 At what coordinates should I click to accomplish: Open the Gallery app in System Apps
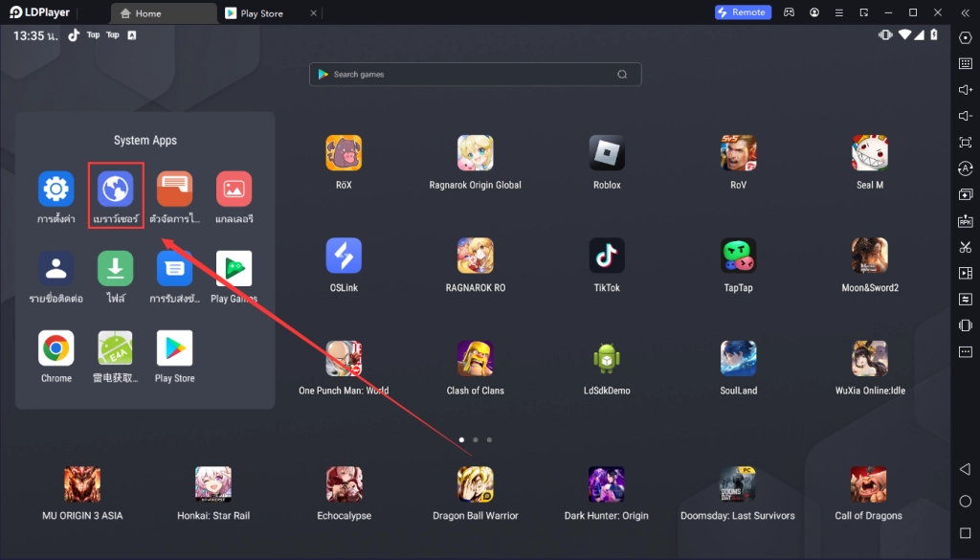click(x=234, y=189)
